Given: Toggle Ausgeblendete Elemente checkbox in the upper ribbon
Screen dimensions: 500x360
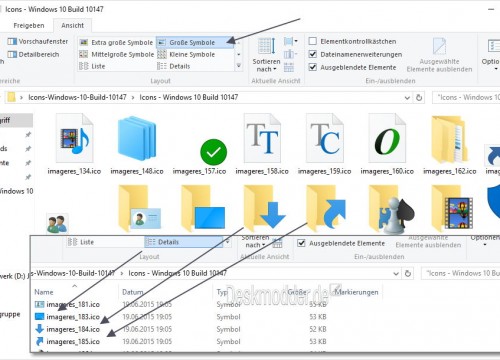Looking at the screenshot, I should tap(313, 67).
